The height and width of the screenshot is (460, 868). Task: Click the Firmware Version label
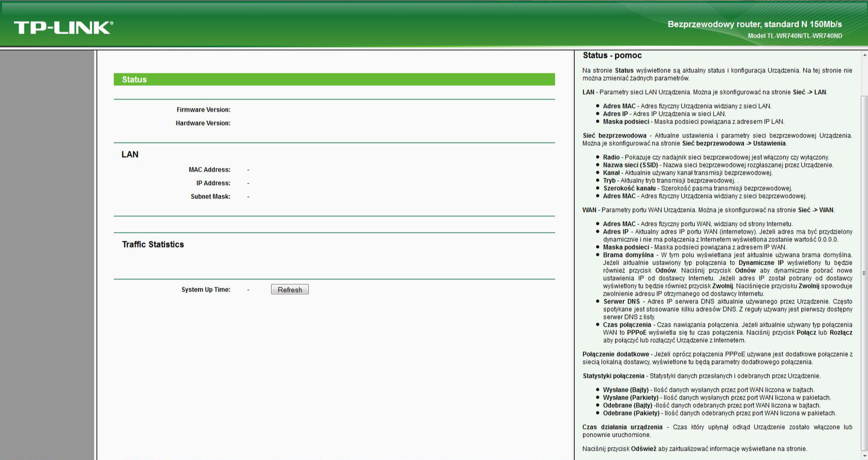(x=203, y=110)
